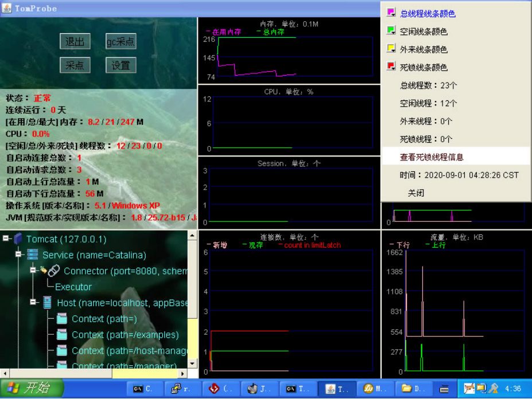
Task: Open 查看死锁线程信息 menu item
Action: point(456,157)
